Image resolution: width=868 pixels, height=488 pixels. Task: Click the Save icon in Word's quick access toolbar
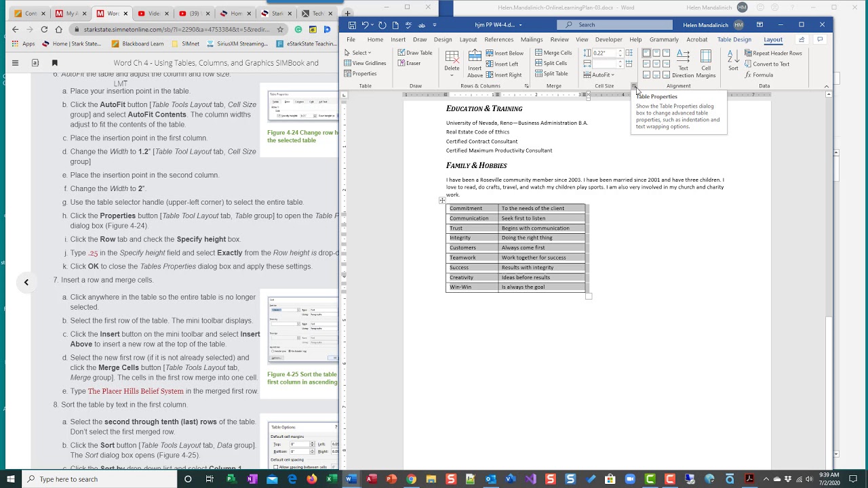(x=352, y=25)
